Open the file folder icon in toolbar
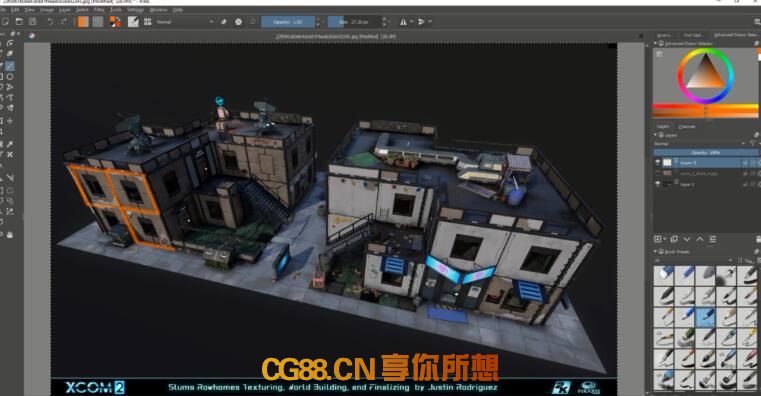761x396 pixels. click(x=19, y=21)
